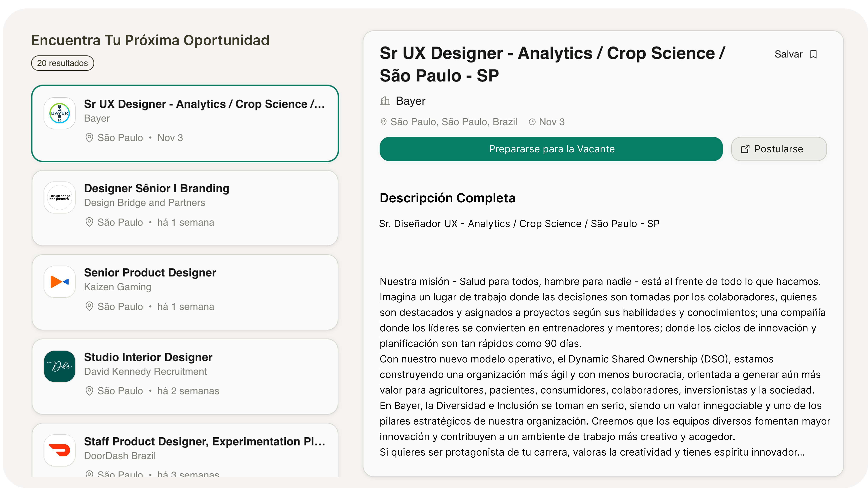
Task: Click the Sr. Diseñador UX subtitle line
Action: point(519,224)
